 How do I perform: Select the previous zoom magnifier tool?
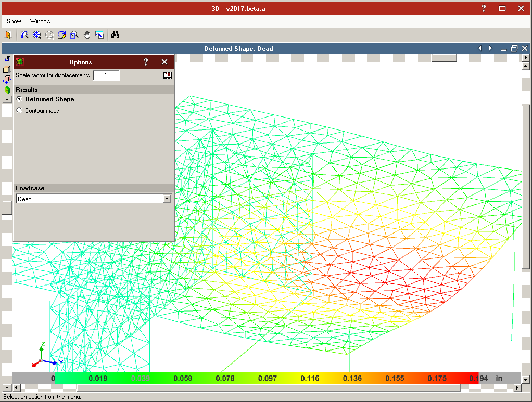pyautogui.click(x=24, y=34)
